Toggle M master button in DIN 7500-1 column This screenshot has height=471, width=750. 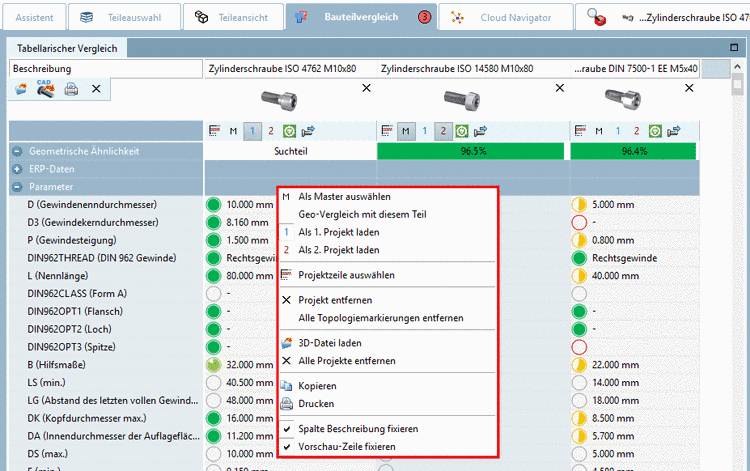(x=599, y=131)
